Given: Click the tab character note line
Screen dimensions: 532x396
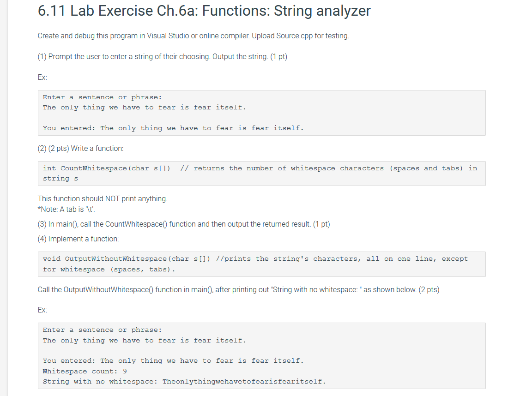Looking at the screenshot, I should (66, 210).
